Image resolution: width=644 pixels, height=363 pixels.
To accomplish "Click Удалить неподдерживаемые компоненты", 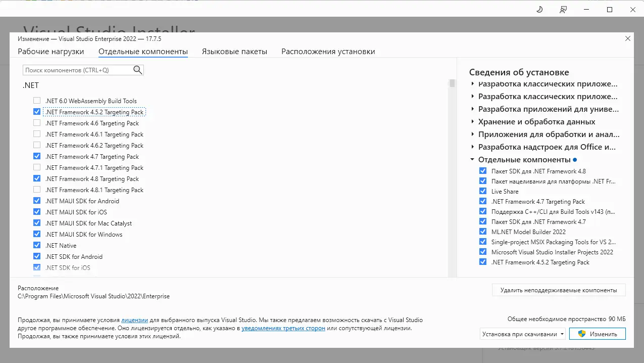I will [558, 290].
